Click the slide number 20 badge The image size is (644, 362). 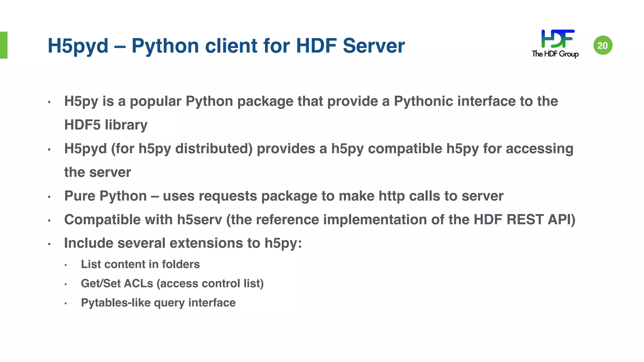click(603, 45)
